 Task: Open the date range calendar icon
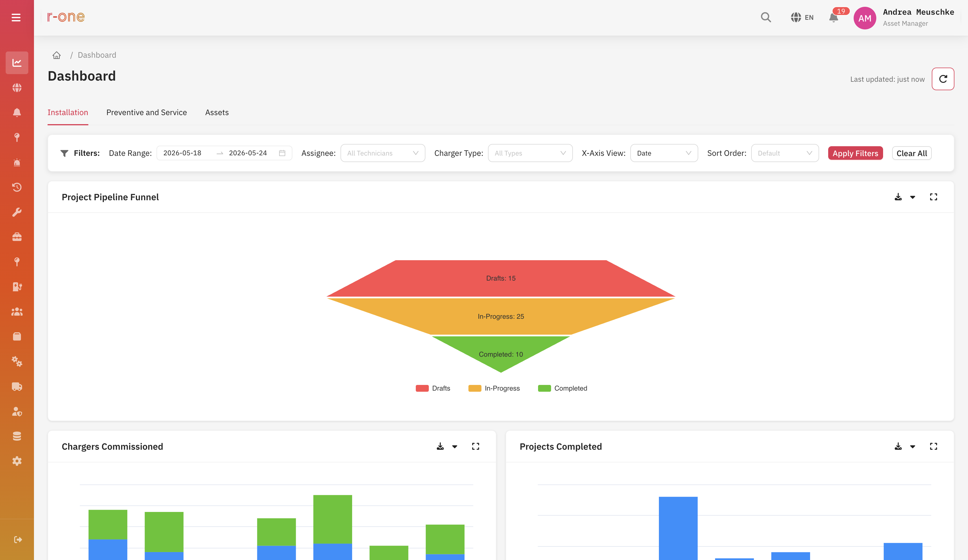tap(282, 153)
